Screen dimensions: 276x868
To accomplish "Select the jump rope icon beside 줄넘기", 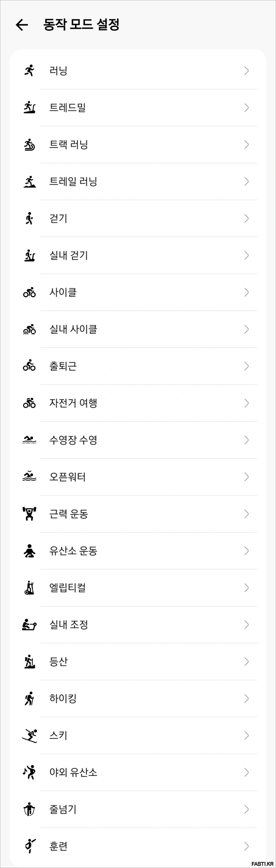I will (29, 809).
